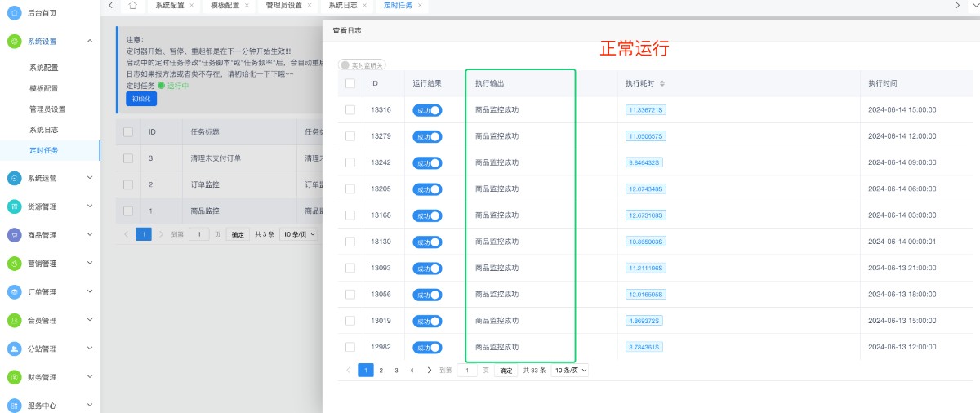Image resolution: width=980 pixels, height=413 pixels.
Task: Click the home icon in the tab bar
Action: (x=132, y=5)
